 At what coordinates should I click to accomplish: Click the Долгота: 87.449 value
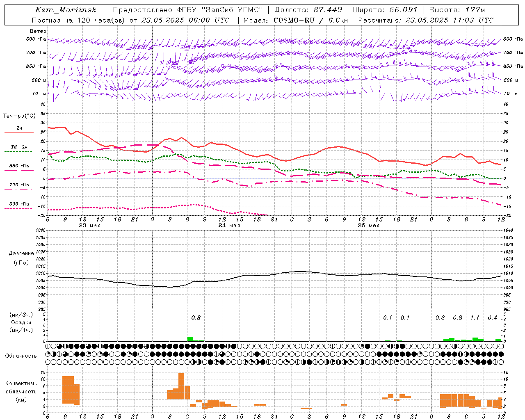coord(308,10)
